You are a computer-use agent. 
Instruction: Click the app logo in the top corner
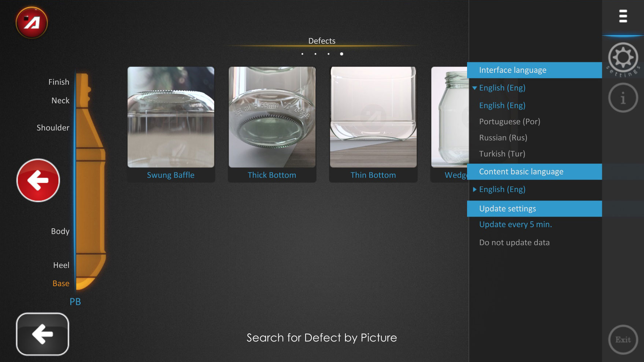[32, 22]
